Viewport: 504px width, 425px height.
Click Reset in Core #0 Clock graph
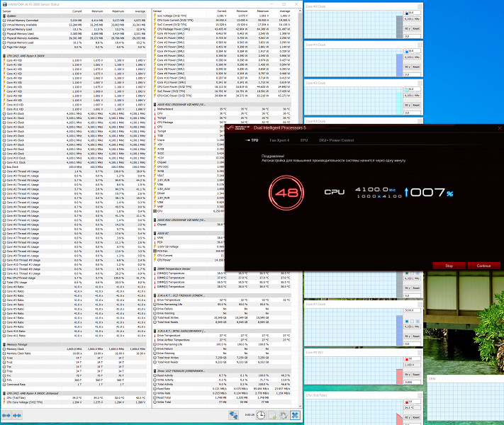coord(416,28)
